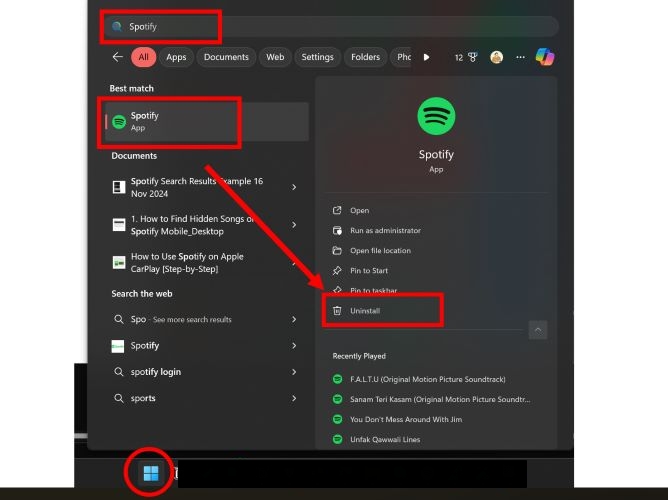Click the magnifier icon beside 'spotify login'

tap(119, 372)
